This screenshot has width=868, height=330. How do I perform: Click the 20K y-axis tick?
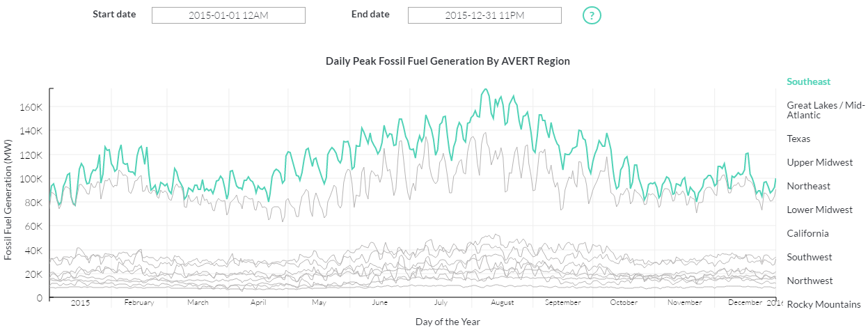[x=34, y=274]
